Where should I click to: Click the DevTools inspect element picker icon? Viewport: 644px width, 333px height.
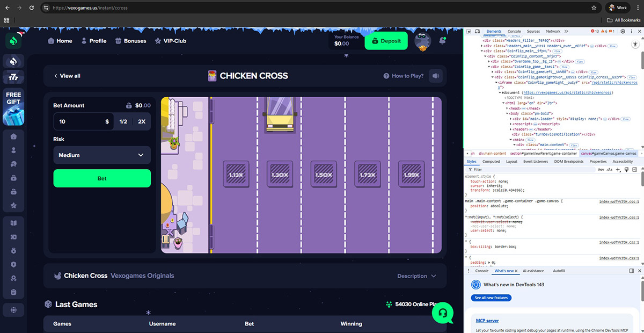pos(469,32)
